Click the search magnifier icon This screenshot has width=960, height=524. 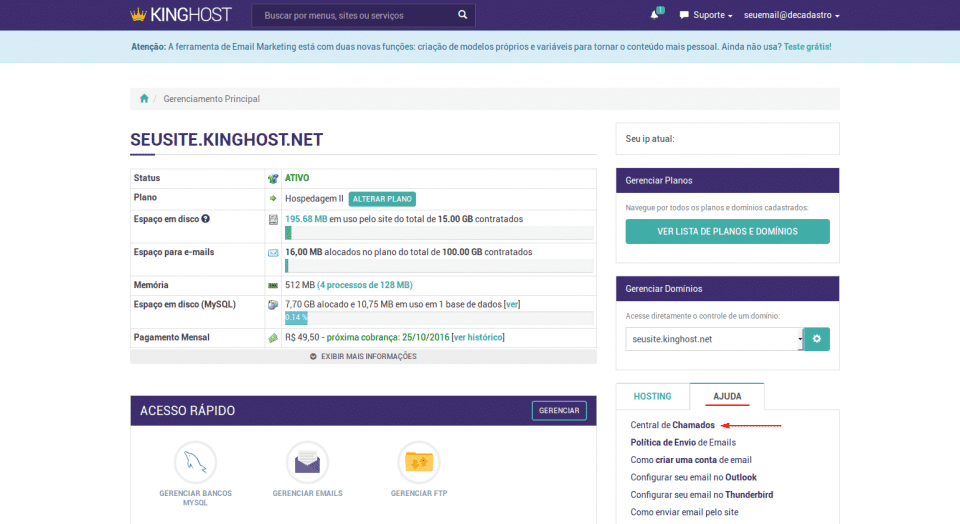point(462,15)
